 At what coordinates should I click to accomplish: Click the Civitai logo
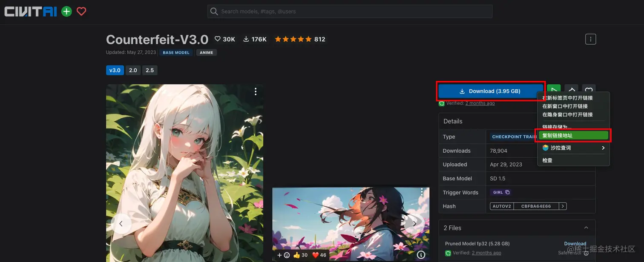click(x=30, y=11)
